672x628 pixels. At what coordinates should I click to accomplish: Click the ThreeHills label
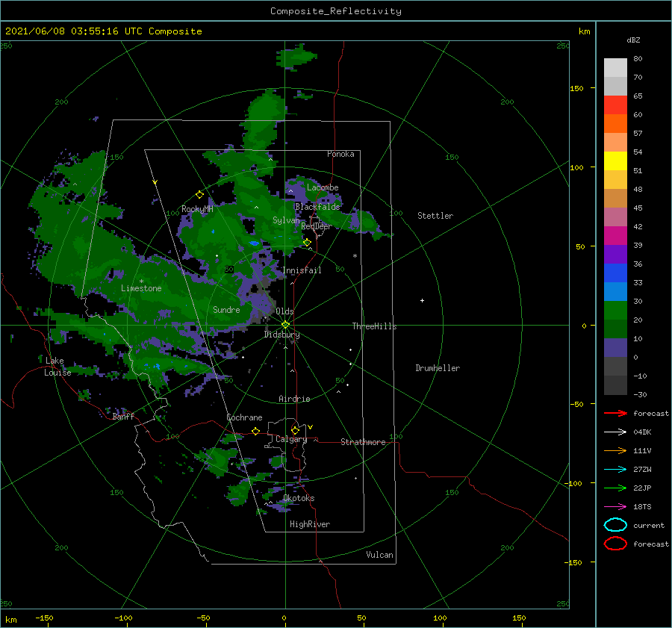(375, 326)
